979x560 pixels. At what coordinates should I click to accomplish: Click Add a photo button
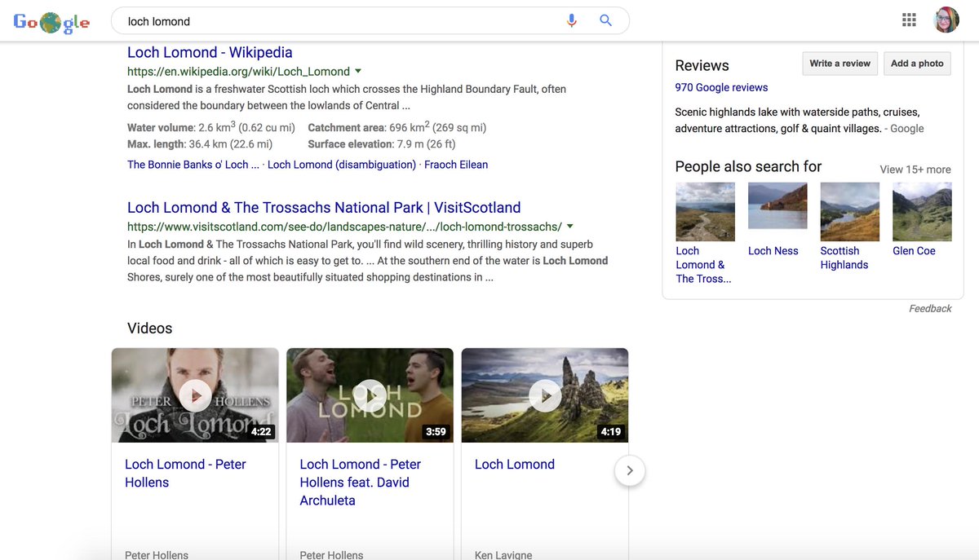[x=917, y=64]
